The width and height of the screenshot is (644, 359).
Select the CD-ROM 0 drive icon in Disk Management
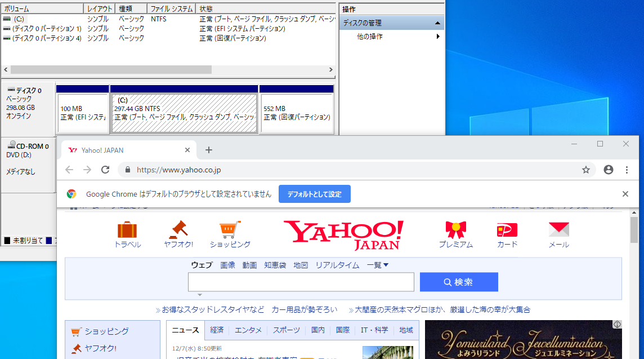point(11,145)
